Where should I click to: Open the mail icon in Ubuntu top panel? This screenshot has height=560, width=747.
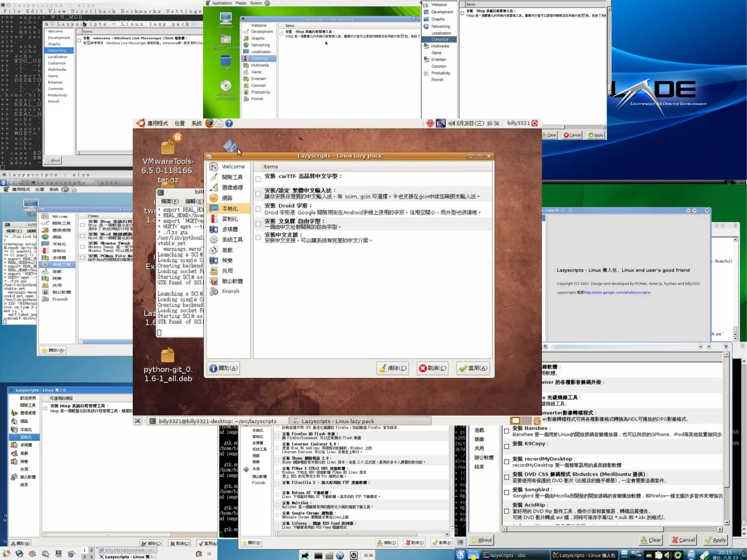pos(219,123)
